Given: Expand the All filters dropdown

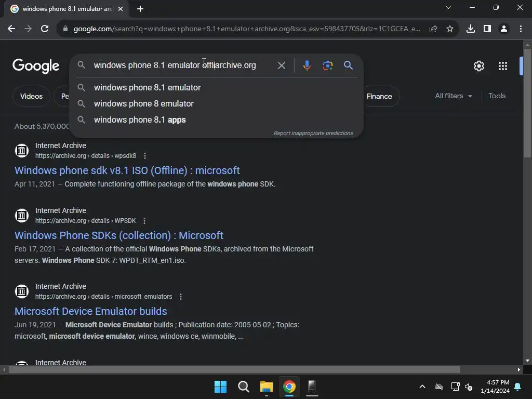Looking at the screenshot, I should (x=453, y=96).
